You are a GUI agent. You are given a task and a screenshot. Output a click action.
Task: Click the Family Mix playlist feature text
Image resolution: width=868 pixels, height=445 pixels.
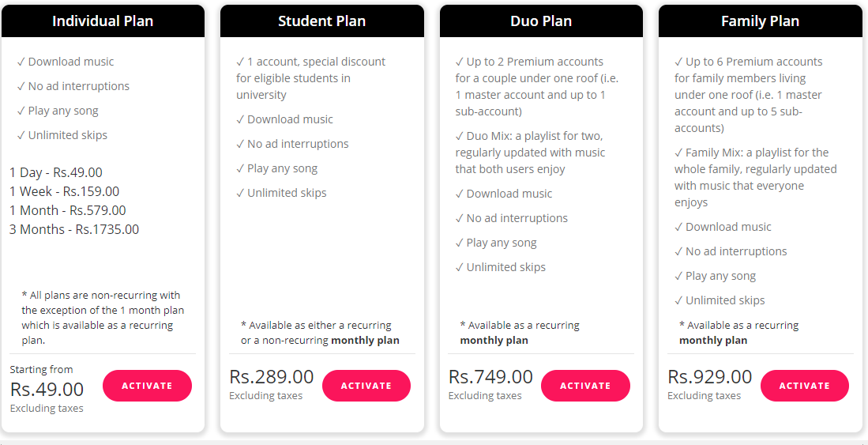(x=755, y=177)
